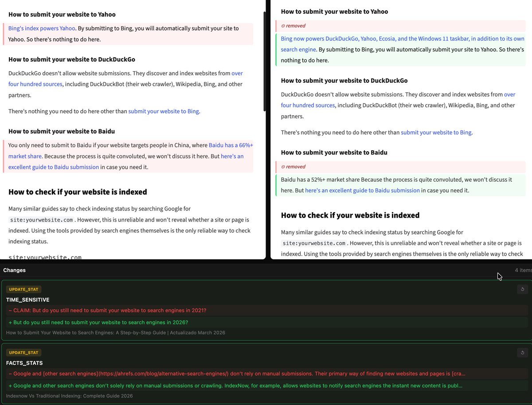
Task: Click "How to check if your website is indexed" right heading
Action: point(350,215)
